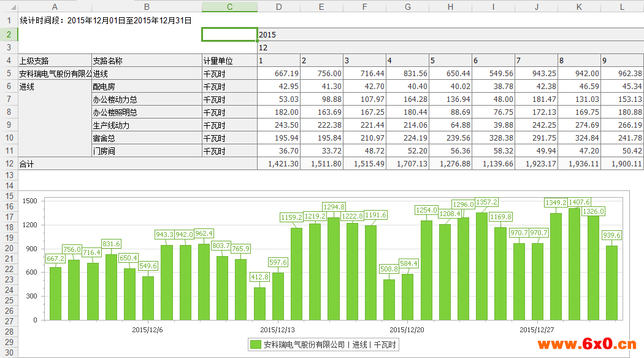Select column G header
644x358 pixels.
click(407, 7)
